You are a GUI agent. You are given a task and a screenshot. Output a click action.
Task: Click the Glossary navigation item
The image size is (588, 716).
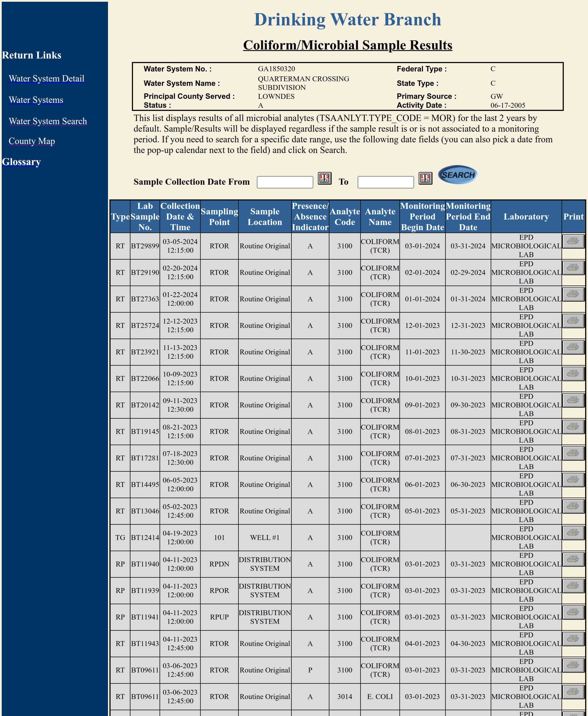(x=21, y=161)
